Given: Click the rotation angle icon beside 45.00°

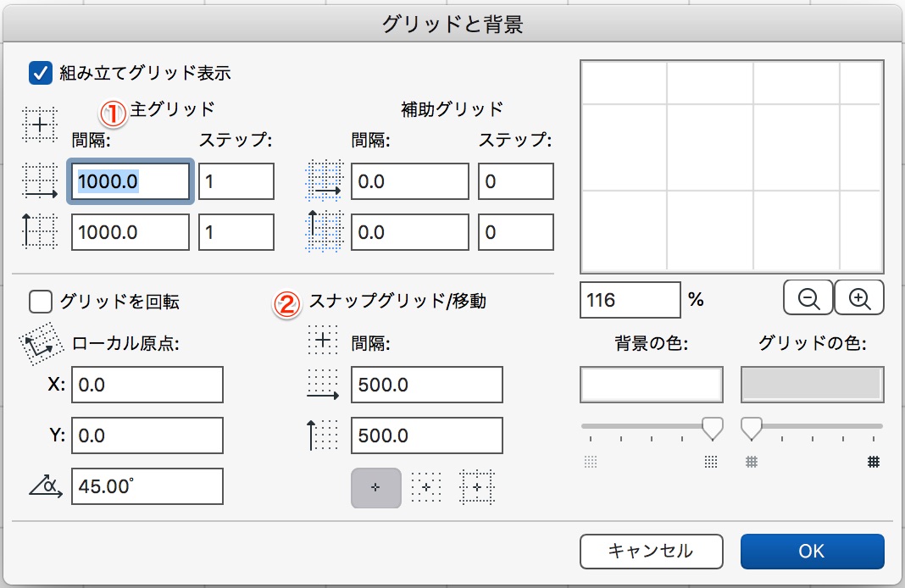Looking at the screenshot, I should (x=45, y=486).
